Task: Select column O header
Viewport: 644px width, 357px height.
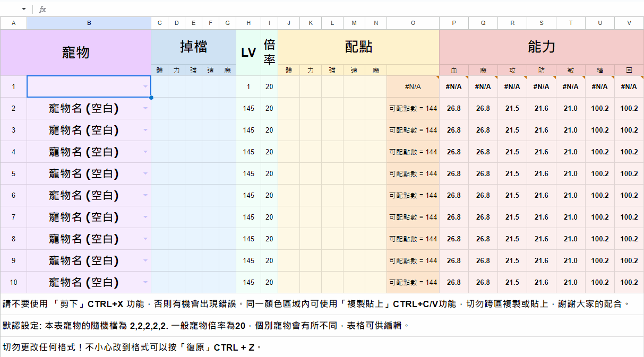Action: click(x=413, y=23)
